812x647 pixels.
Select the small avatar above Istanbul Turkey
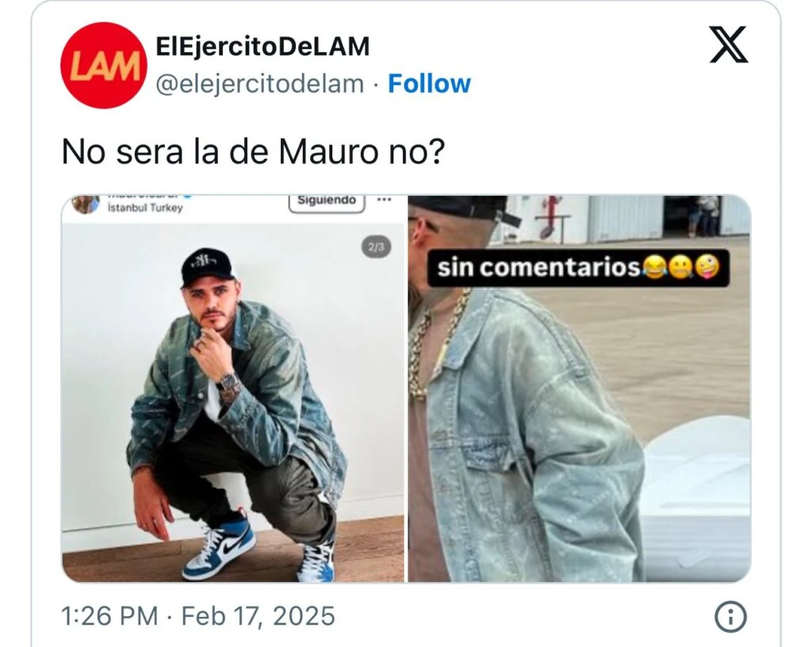pyautogui.click(x=86, y=204)
